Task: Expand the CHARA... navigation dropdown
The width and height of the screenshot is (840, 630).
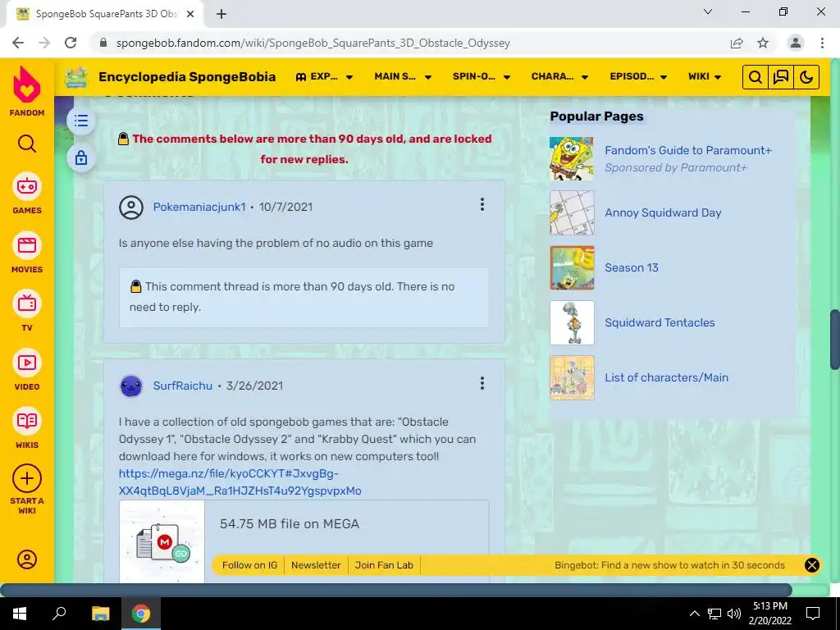Action: [559, 76]
